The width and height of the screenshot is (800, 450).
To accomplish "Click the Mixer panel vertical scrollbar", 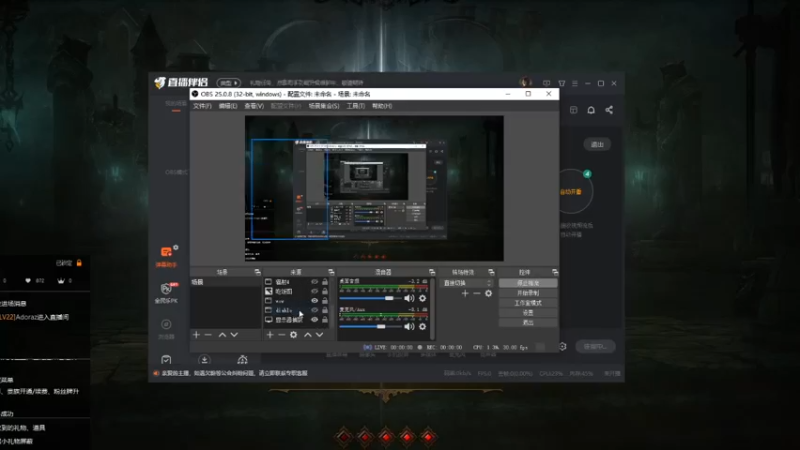I will click(x=433, y=309).
